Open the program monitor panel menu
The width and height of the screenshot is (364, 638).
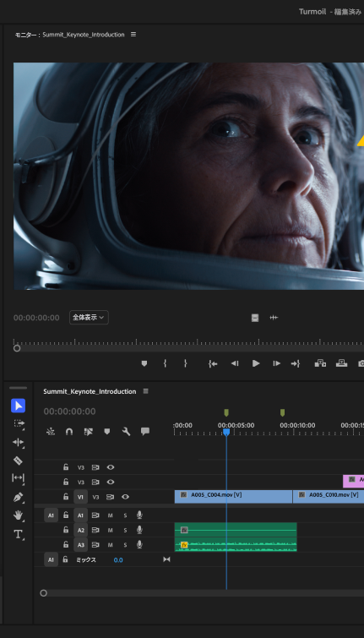pyautogui.click(x=133, y=35)
